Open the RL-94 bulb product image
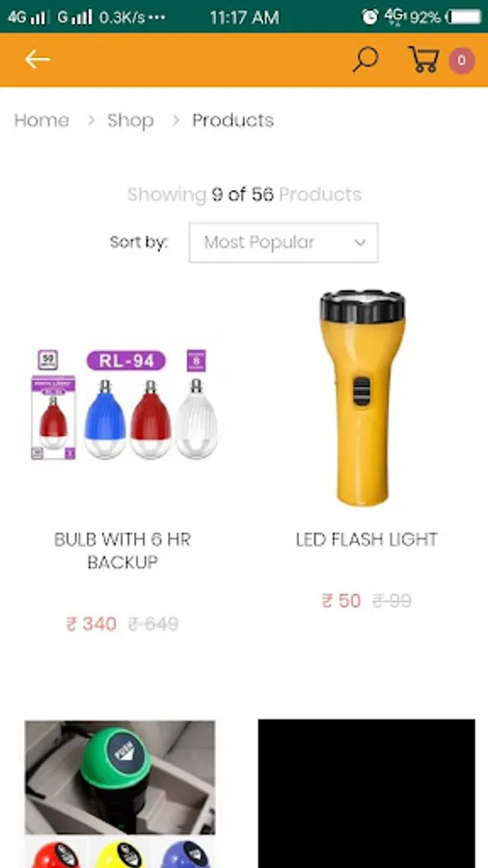Viewport: 488px width, 868px height. (124, 404)
